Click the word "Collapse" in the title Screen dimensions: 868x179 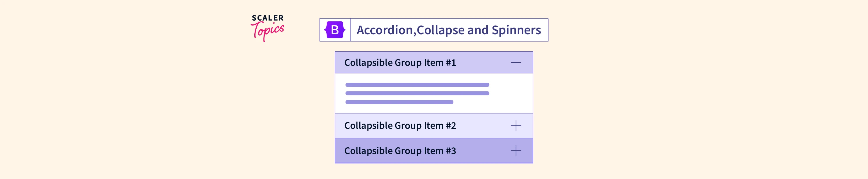click(x=440, y=30)
